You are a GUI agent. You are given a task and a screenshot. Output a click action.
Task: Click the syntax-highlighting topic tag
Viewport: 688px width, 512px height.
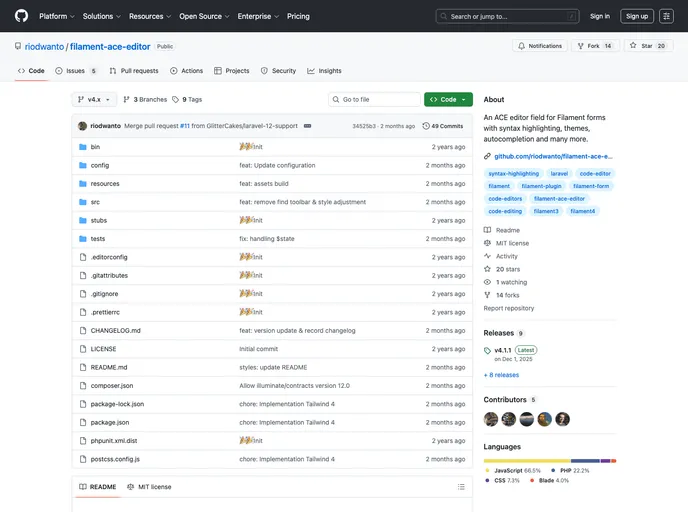click(513, 174)
